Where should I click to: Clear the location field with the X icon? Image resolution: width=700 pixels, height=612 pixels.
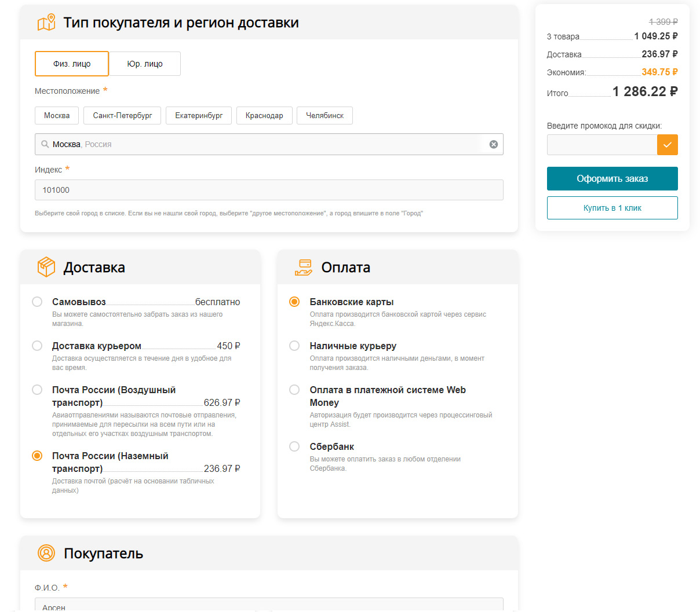494,144
